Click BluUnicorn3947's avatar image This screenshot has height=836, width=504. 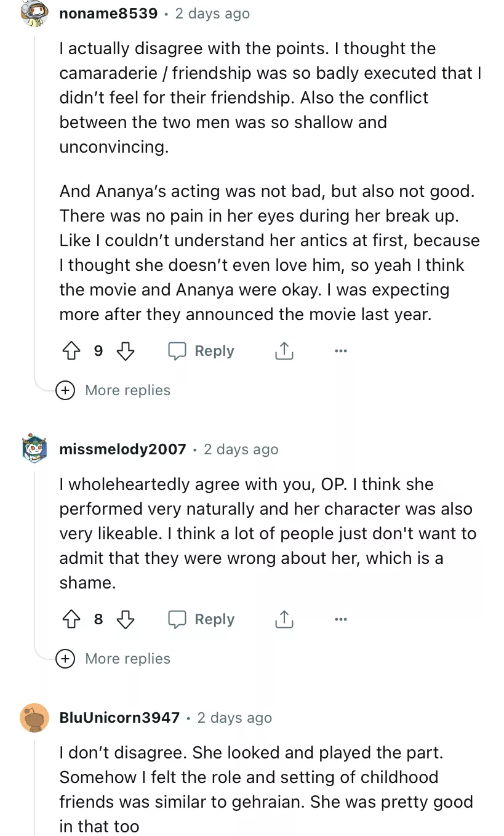[x=34, y=718]
